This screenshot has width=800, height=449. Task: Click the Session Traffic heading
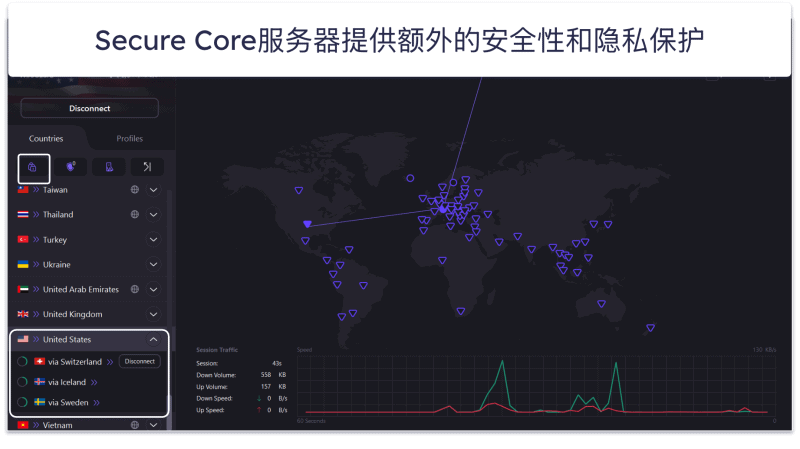pyautogui.click(x=217, y=350)
